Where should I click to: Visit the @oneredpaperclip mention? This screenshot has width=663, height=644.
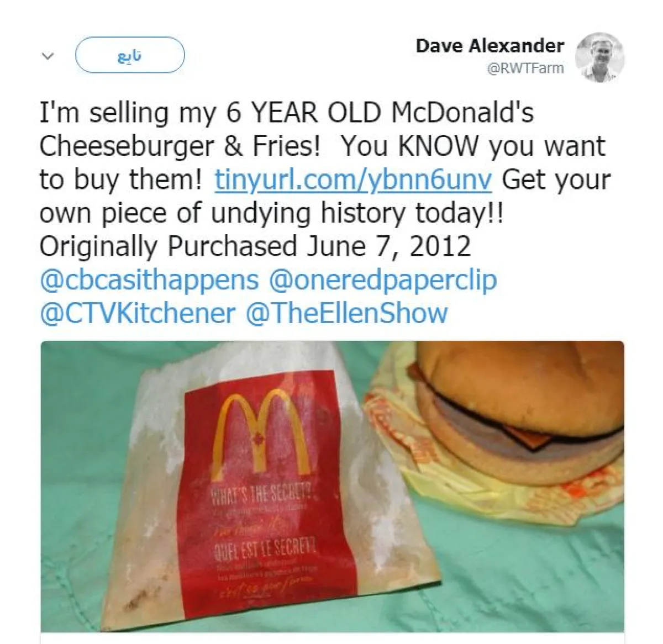pos(383,280)
